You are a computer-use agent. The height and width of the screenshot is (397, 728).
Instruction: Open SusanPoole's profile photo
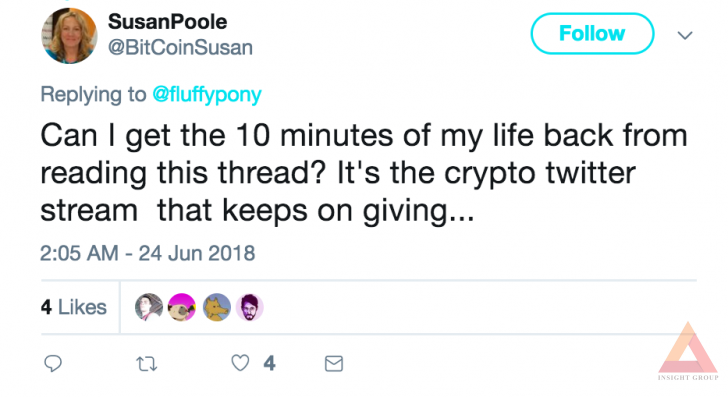(69, 36)
